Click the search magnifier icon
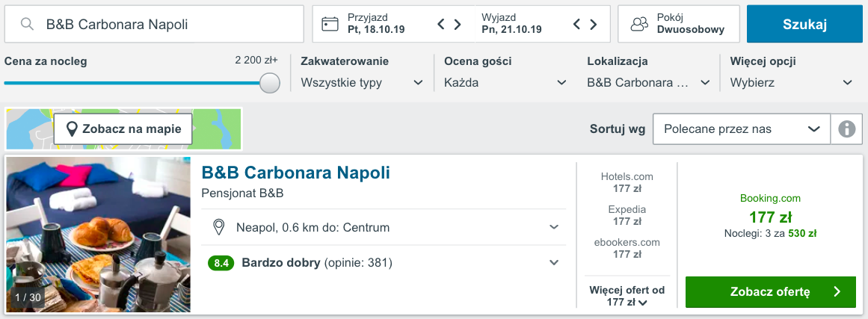The image size is (868, 319). [28, 25]
